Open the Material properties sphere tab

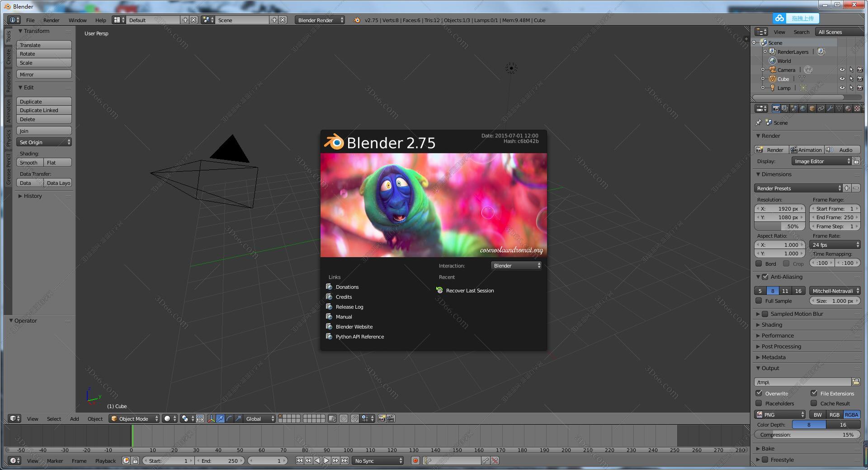pos(848,108)
